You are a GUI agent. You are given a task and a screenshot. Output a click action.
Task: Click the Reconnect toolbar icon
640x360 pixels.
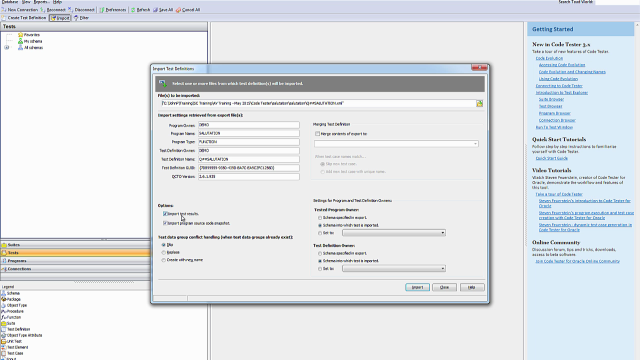(x=43, y=9)
